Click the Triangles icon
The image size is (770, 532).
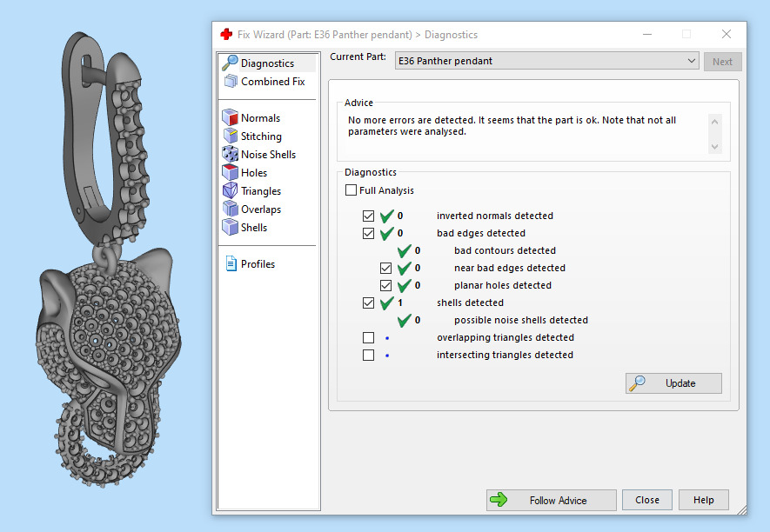[230, 190]
